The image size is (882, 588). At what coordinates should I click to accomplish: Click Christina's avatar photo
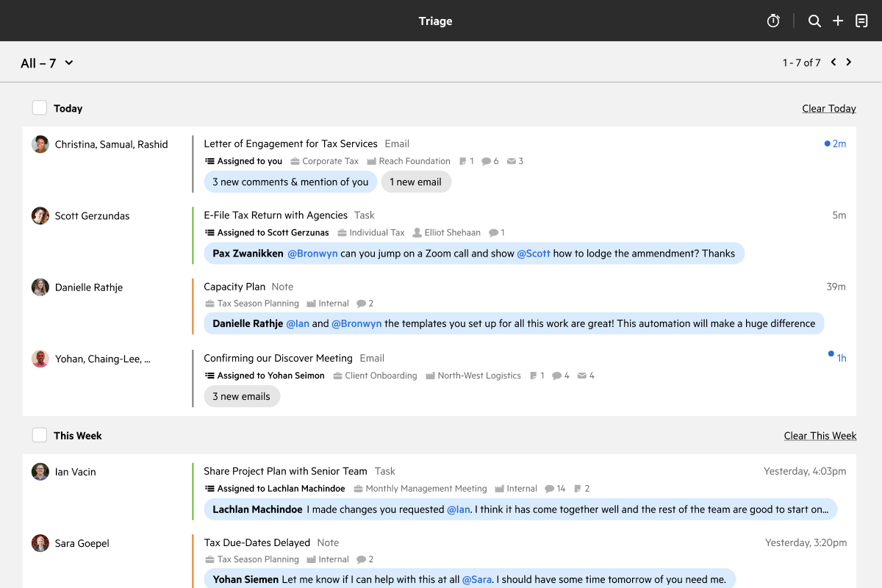(x=40, y=144)
